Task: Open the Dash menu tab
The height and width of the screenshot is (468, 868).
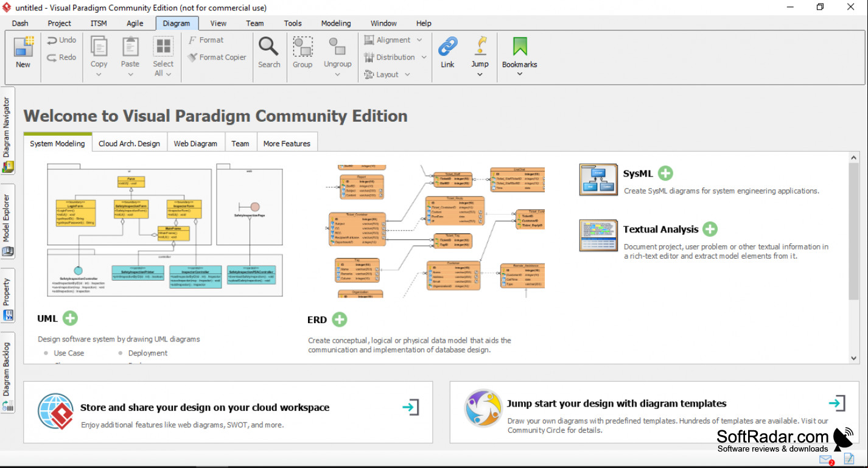Action: [20, 23]
